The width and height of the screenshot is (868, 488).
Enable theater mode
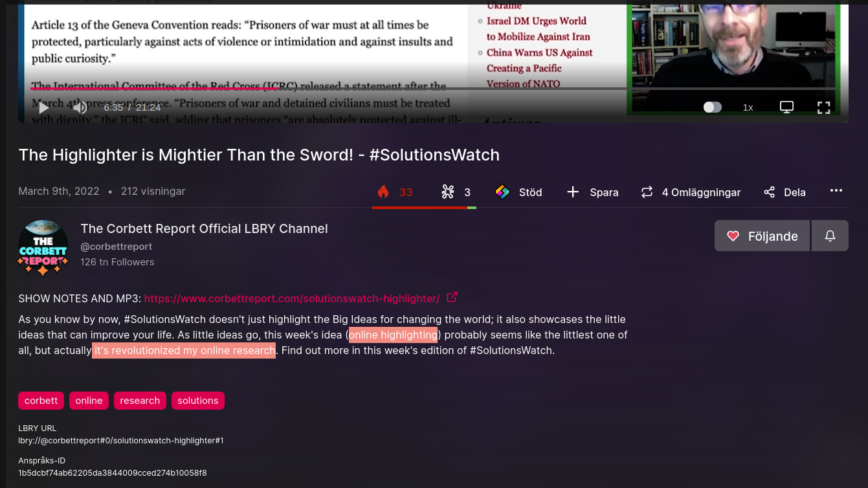[786, 107]
